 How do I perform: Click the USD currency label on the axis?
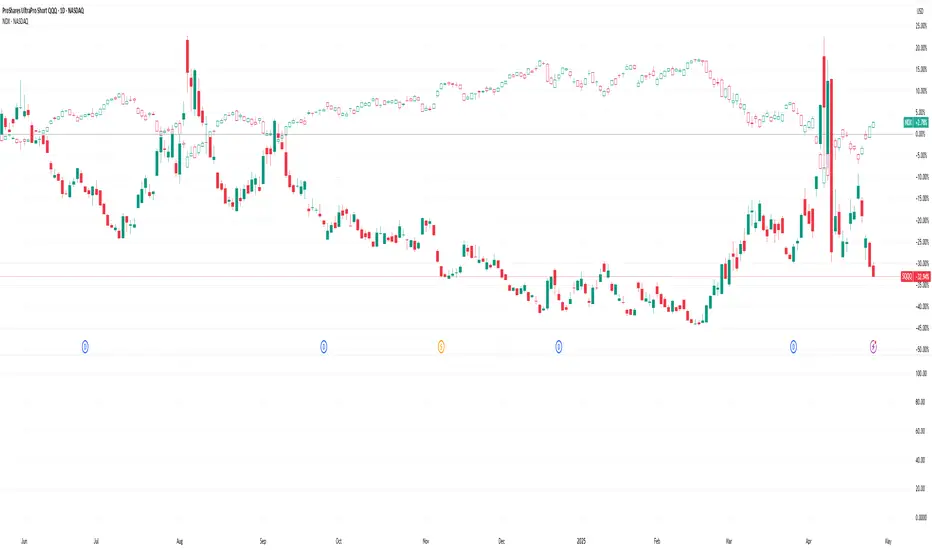click(x=921, y=11)
